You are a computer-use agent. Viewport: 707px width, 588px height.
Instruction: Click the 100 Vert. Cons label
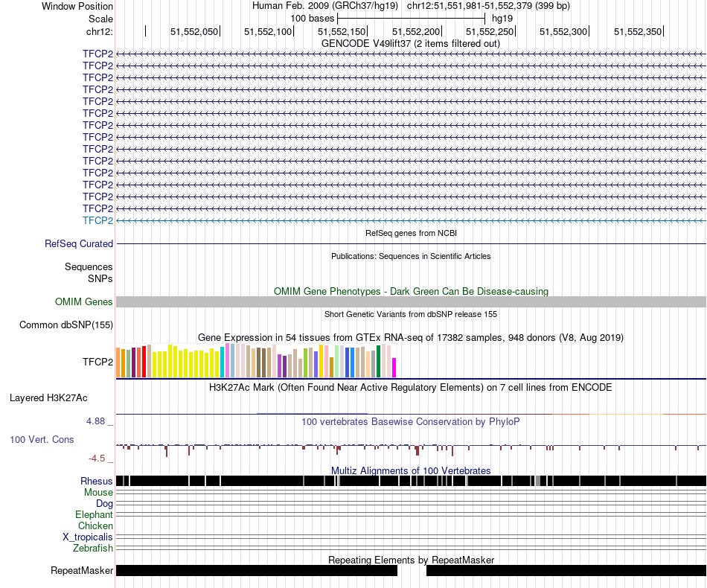coord(42,440)
